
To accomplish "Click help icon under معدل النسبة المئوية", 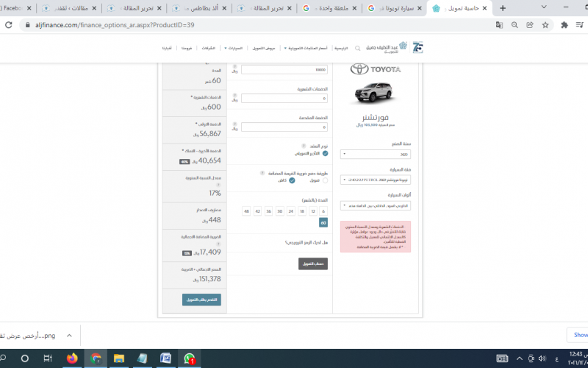I will [x=218, y=185].
